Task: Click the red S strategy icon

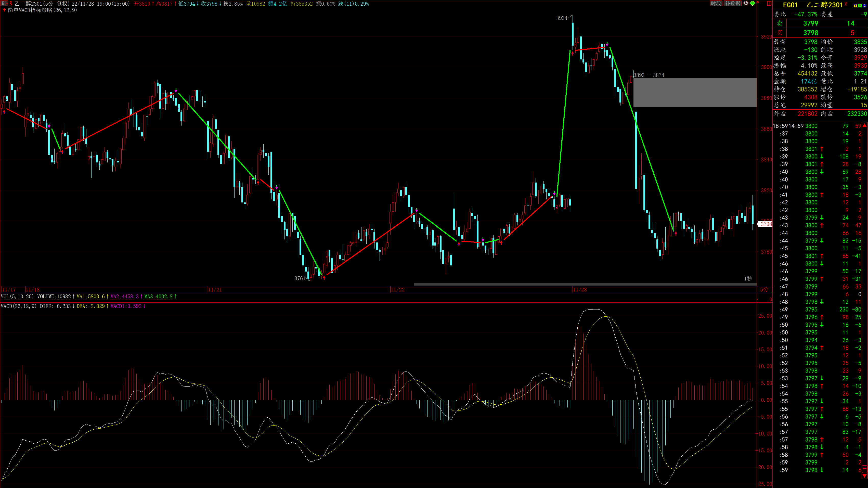Action: pos(11,3)
